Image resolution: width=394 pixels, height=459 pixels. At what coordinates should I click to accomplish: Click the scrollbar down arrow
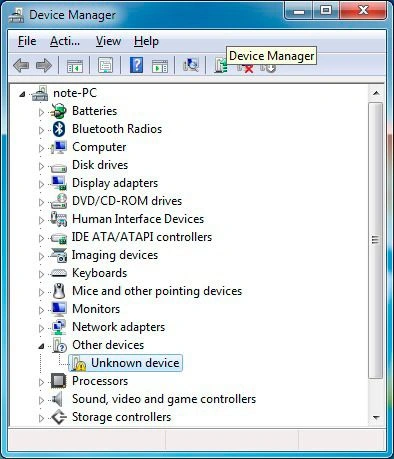(376, 417)
